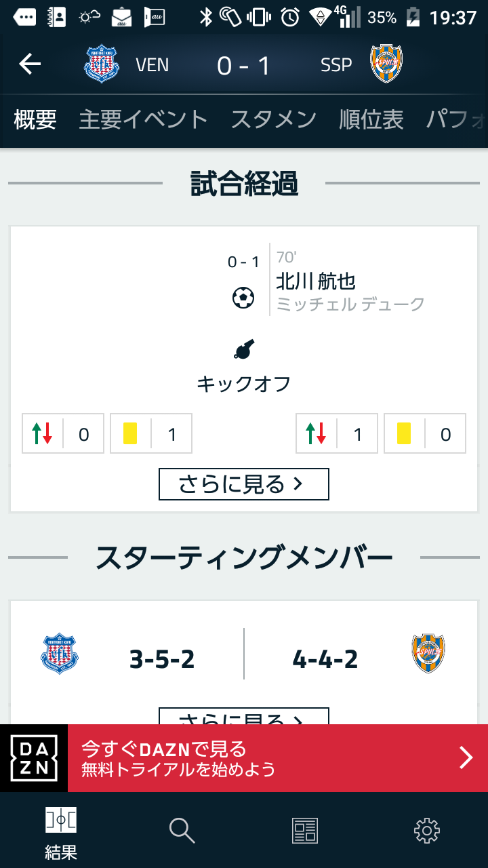
Task: Tap the Ventforet Kofu crest in header
Action: tap(101, 64)
